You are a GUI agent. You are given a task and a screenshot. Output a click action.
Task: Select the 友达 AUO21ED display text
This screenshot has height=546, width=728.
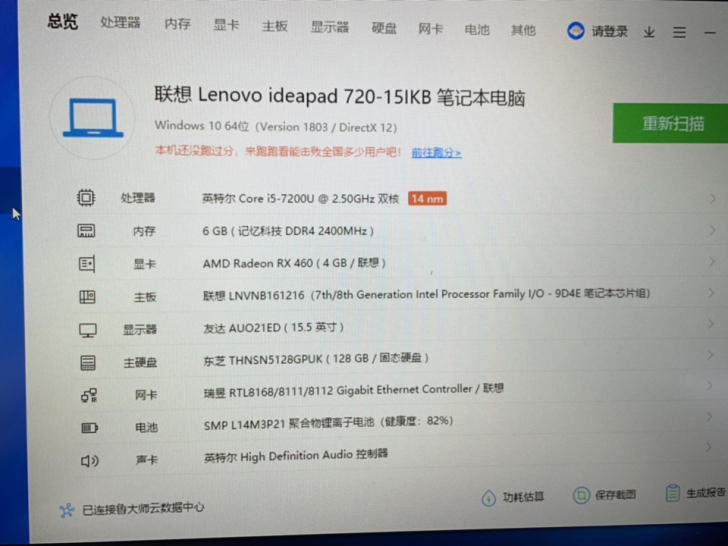click(273, 328)
